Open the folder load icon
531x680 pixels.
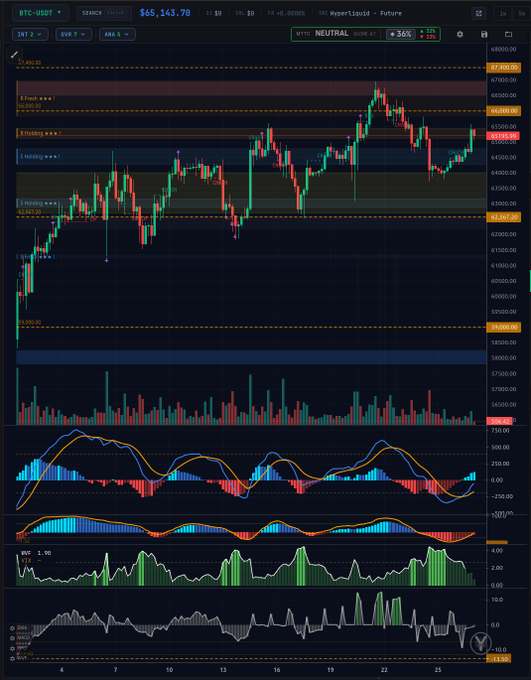click(508, 34)
